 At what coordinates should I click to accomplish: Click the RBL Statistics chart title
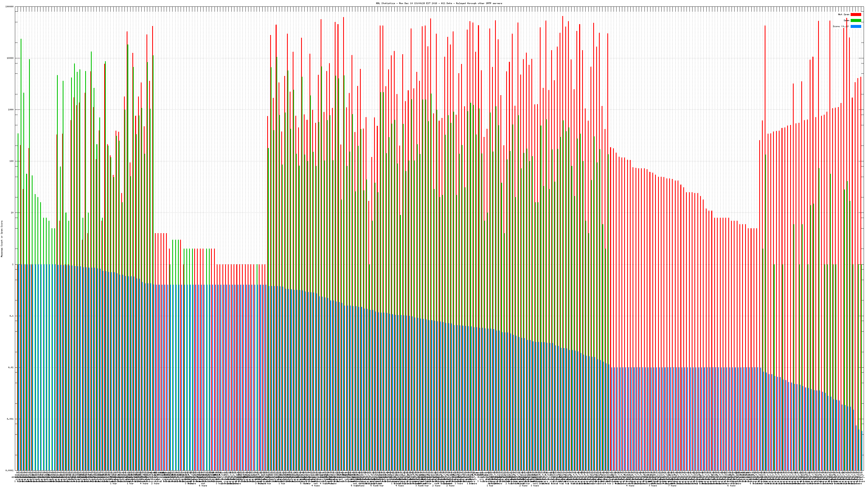click(x=439, y=3)
